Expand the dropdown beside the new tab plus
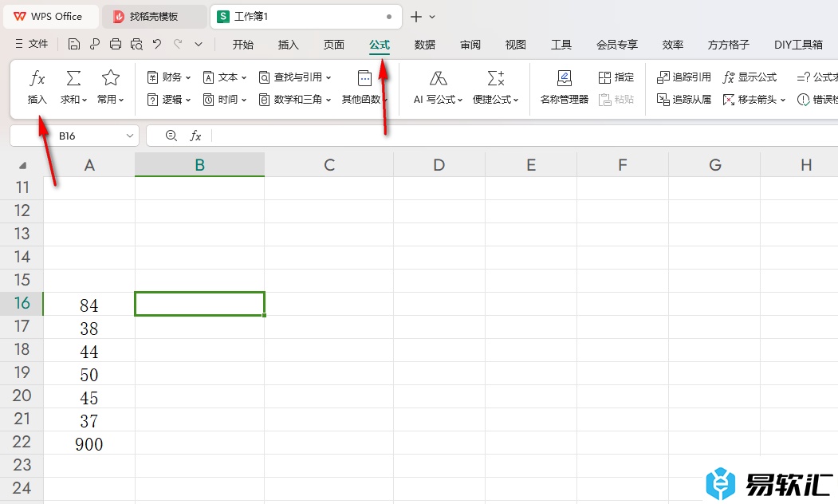Screen dimensions: 838x504 click(432, 17)
